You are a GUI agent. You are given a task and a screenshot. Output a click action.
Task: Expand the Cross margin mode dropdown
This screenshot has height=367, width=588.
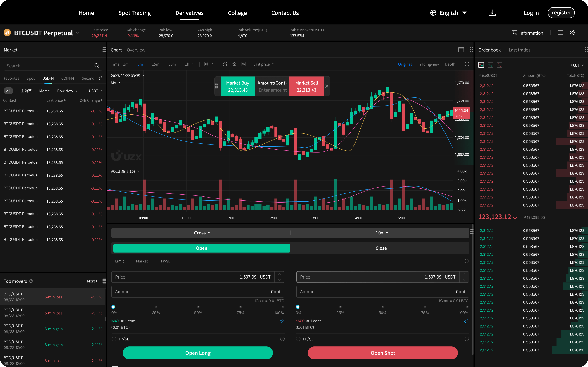click(x=202, y=233)
